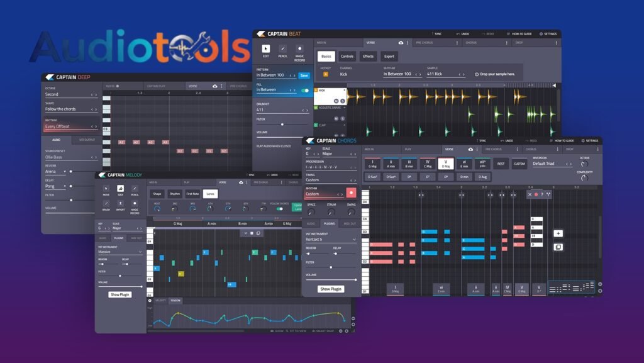Viewport: 644px width, 363px height.
Task: Click the orange hotkey A badge
Action: [326, 74]
